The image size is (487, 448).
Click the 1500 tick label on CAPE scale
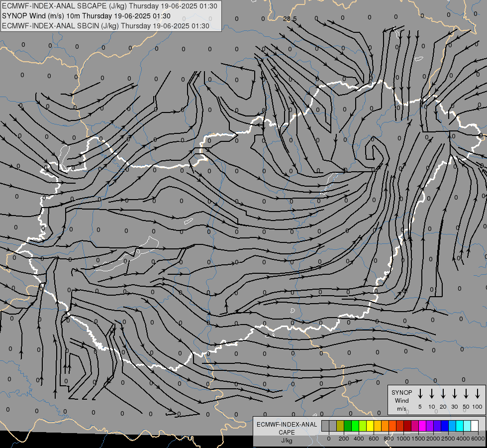coord(418,439)
